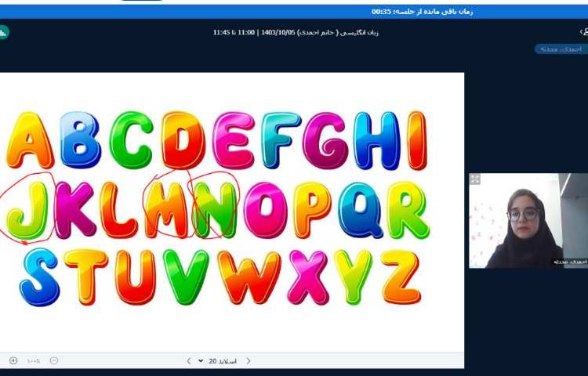Go to the previous slide arrow
The image size is (588, 376).
249,361
